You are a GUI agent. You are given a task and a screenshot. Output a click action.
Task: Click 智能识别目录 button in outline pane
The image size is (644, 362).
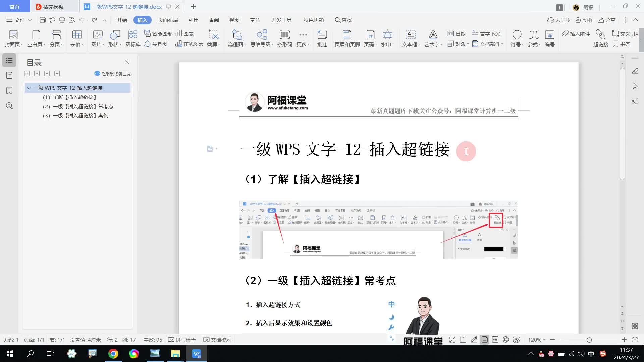click(113, 74)
